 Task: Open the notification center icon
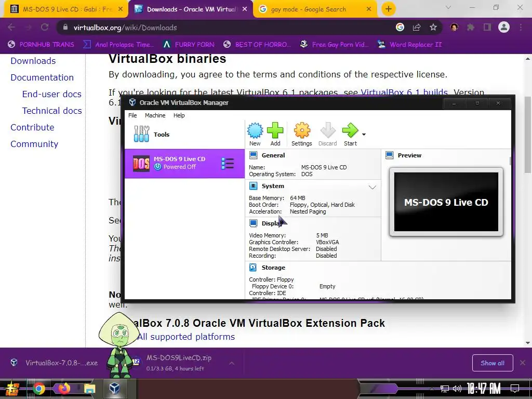pyautogui.click(x=515, y=389)
